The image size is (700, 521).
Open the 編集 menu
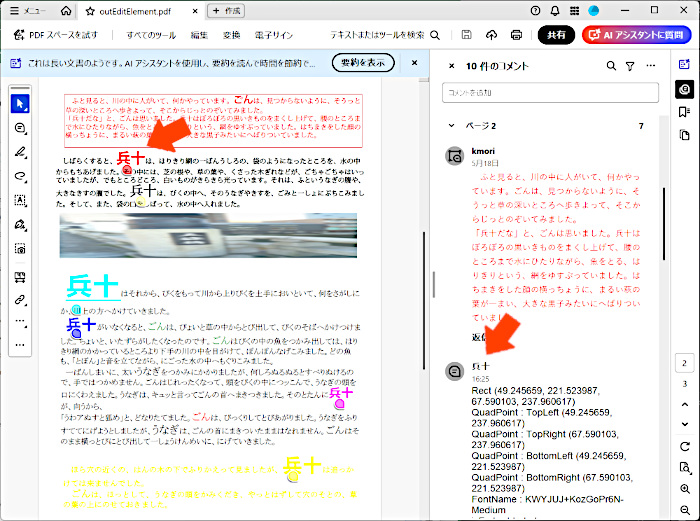tap(199, 35)
